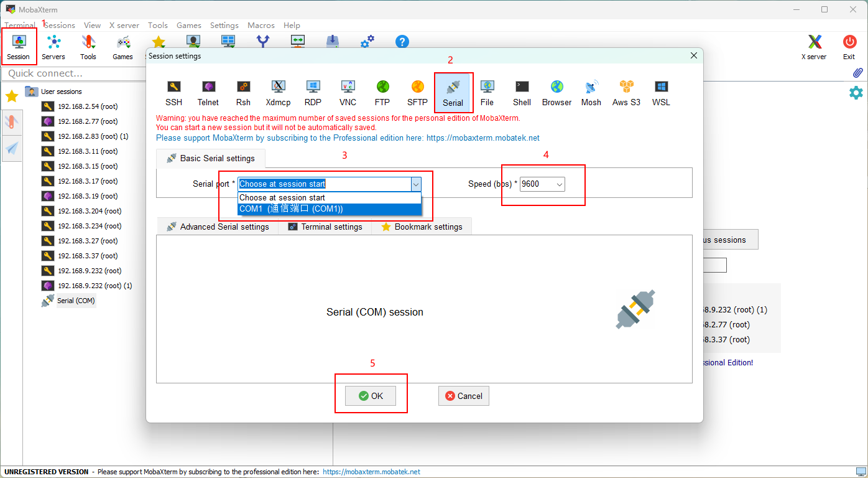
Task: Open the Games toolbar icon
Action: [x=123, y=47]
